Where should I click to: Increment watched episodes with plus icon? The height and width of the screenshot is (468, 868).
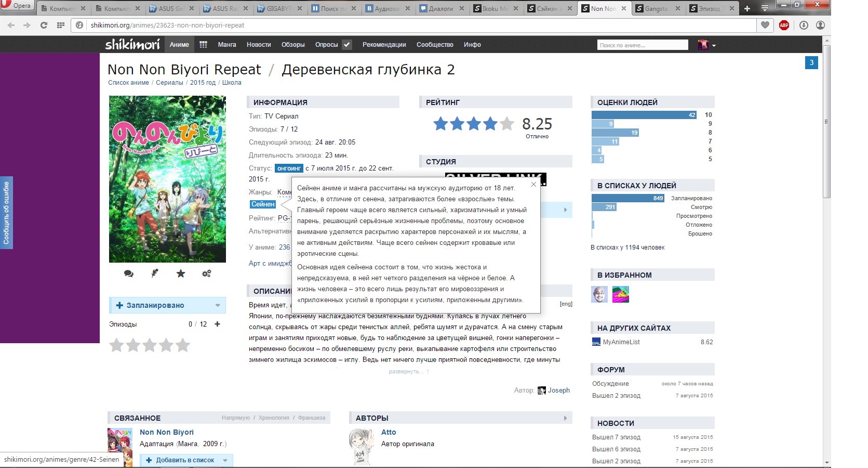[217, 324]
